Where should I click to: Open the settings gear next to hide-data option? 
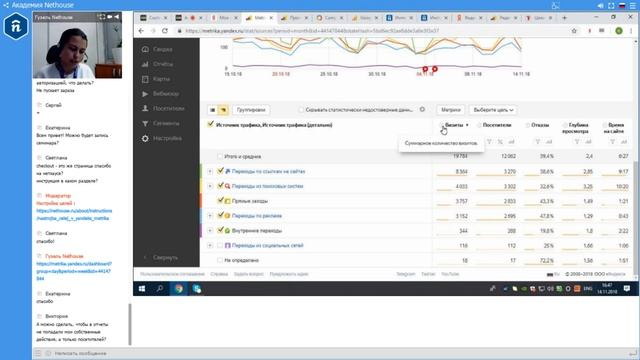click(x=422, y=109)
